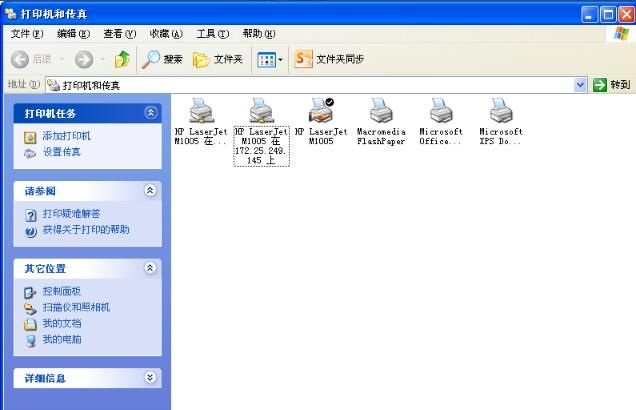Open 打印疑难解答 link

tap(71, 214)
